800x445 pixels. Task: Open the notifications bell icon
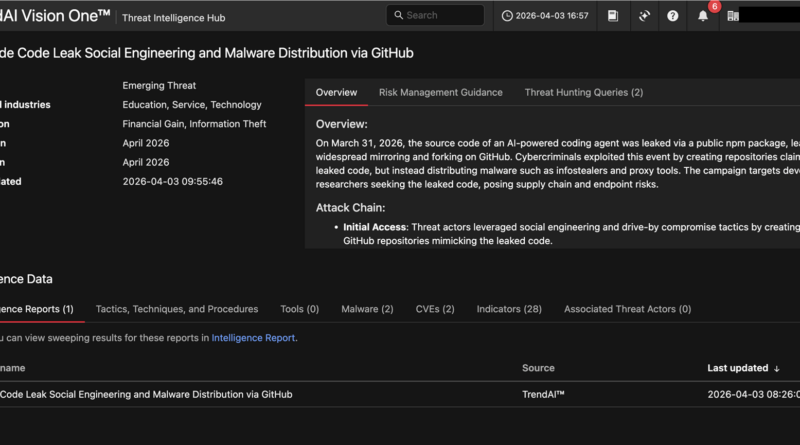pyautogui.click(x=703, y=16)
